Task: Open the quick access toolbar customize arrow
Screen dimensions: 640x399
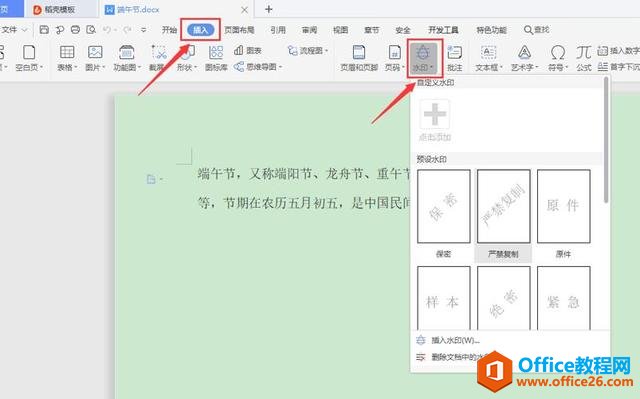Action: (x=144, y=30)
